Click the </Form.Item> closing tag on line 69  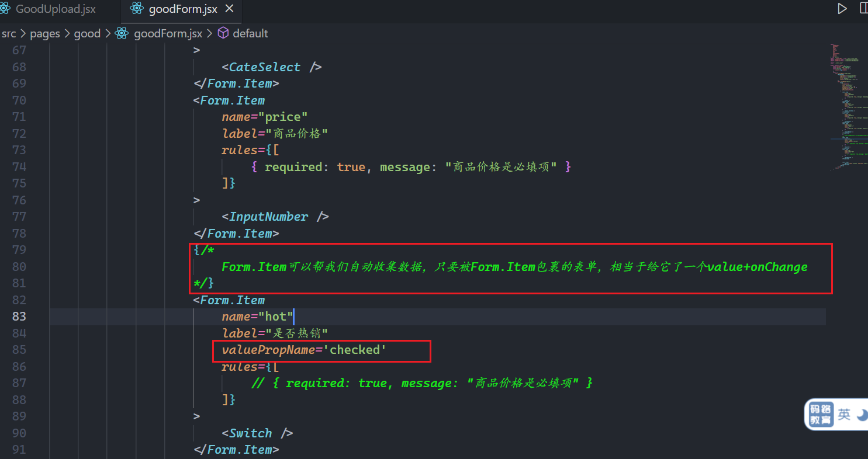236,84
